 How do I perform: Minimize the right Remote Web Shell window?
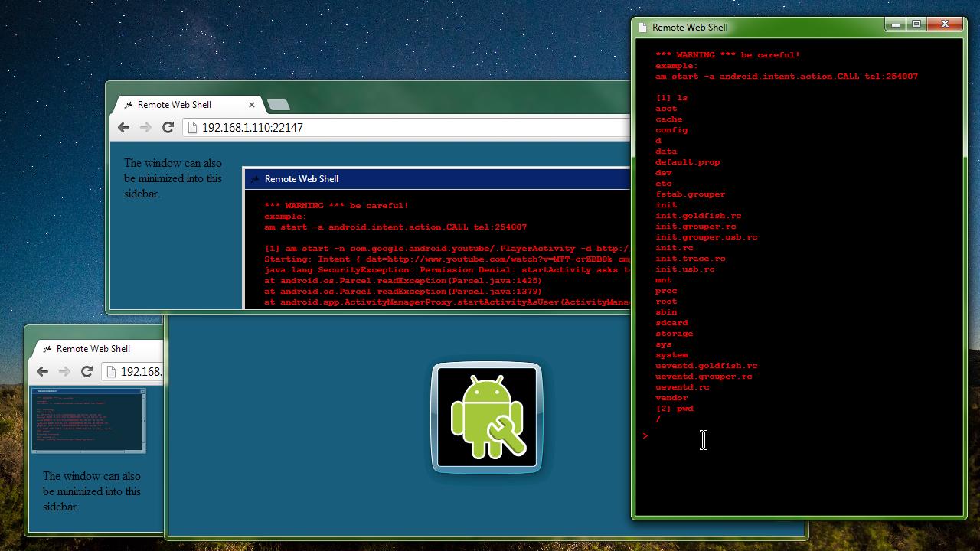pyautogui.click(x=895, y=24)
